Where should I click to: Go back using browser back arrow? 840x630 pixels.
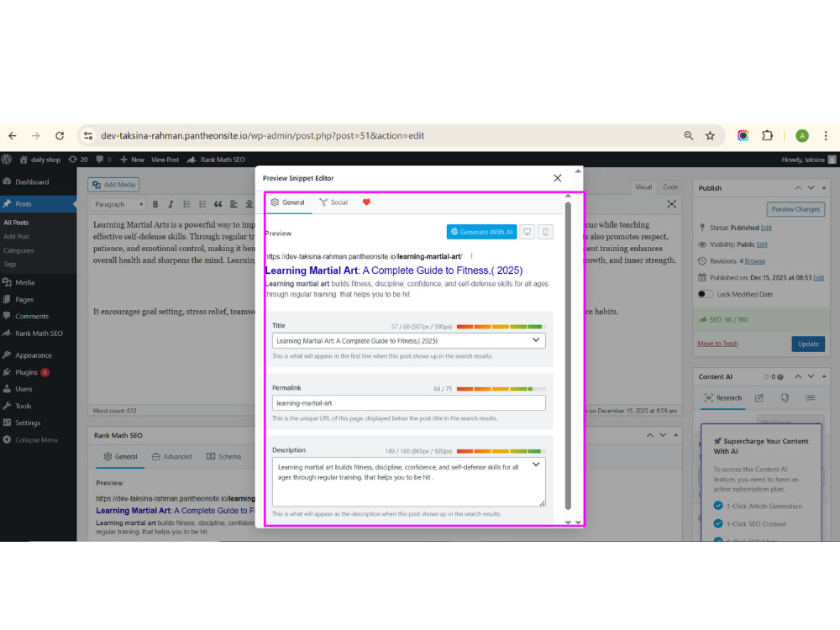pos(13,135)
